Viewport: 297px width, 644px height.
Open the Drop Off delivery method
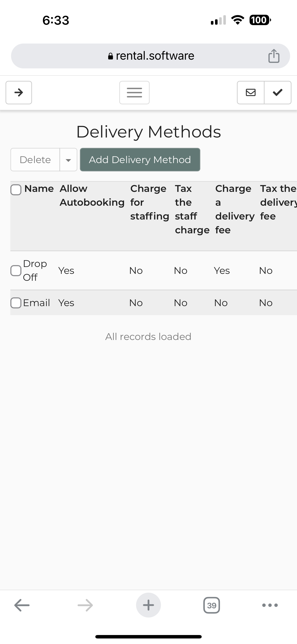pos(35,270)
